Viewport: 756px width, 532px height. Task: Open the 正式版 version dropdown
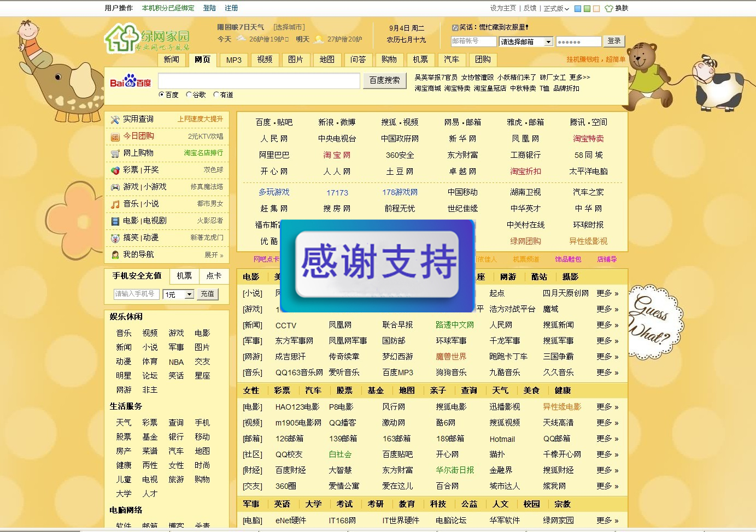click(556, 8)
